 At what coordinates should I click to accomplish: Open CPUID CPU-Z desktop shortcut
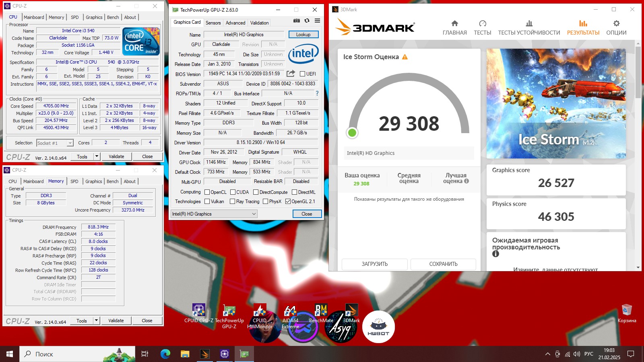(x=199, y=313)
